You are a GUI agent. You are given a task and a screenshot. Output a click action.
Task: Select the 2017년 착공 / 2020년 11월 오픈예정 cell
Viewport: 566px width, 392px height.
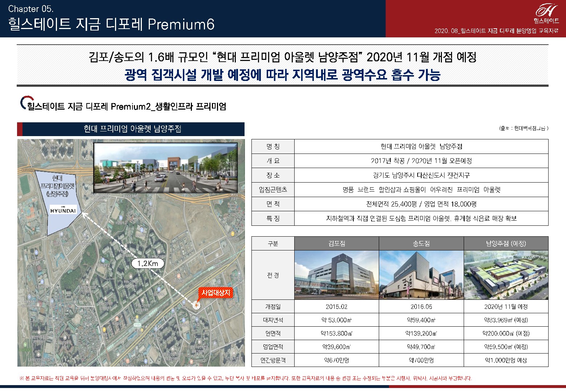click(x=421, y=161)
